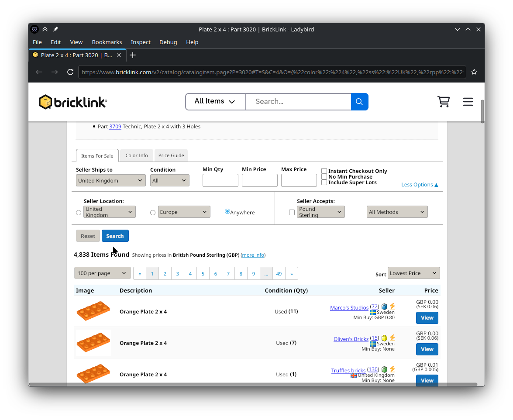Image resolution: width=513 pixels, height=420 pixels.
Task: Click Oliven's Brickz plate thumbnail
Action: [93, 342]
